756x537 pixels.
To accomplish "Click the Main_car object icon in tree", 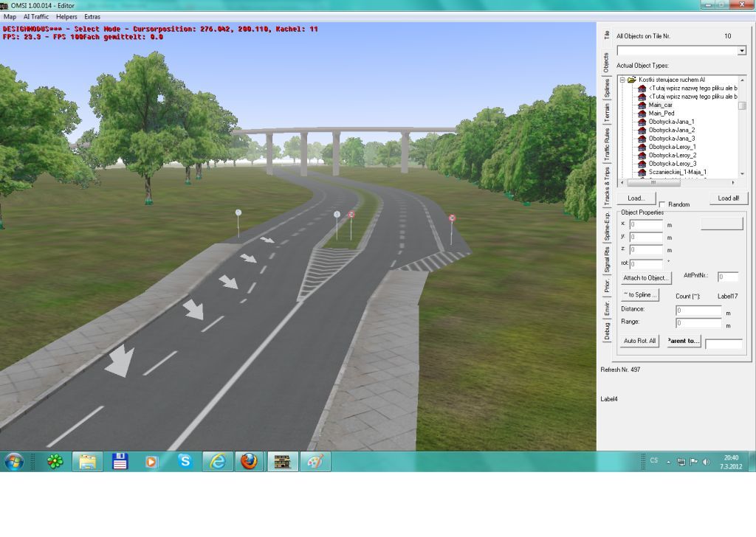I will pyautogui.click(x=642, y=105).
